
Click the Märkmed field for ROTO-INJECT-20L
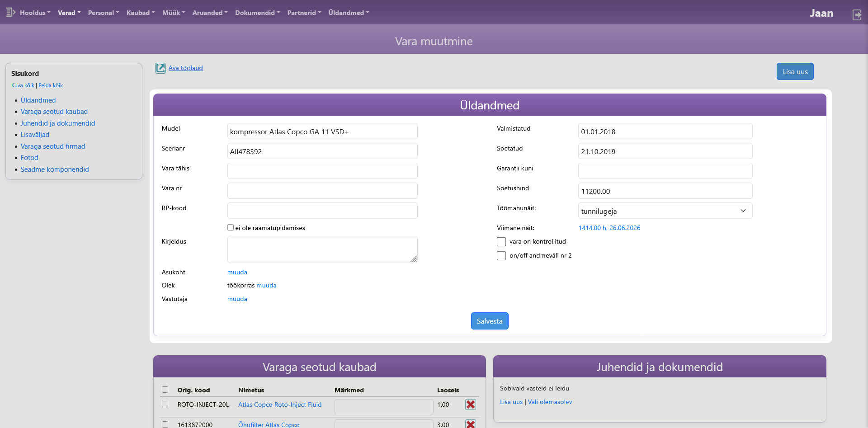[384, 407]
